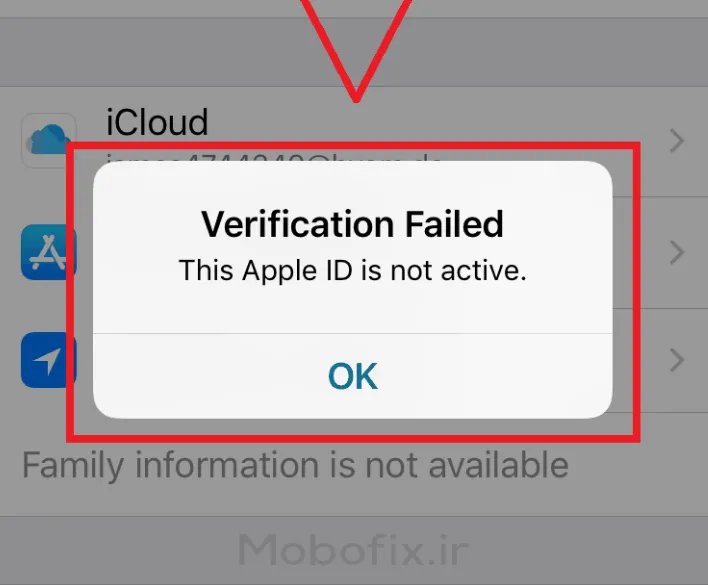Image resolution: width=708 pixels, height=585 pixels.
Task: Expand the iCloud row chevron
Action: pos(677,141)
